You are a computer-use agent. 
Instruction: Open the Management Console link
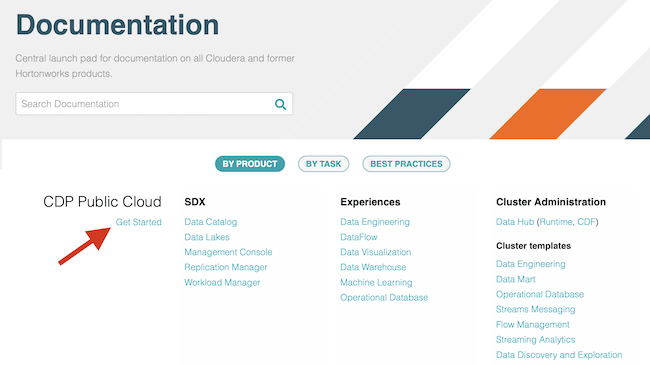click(x=228, y=252)
